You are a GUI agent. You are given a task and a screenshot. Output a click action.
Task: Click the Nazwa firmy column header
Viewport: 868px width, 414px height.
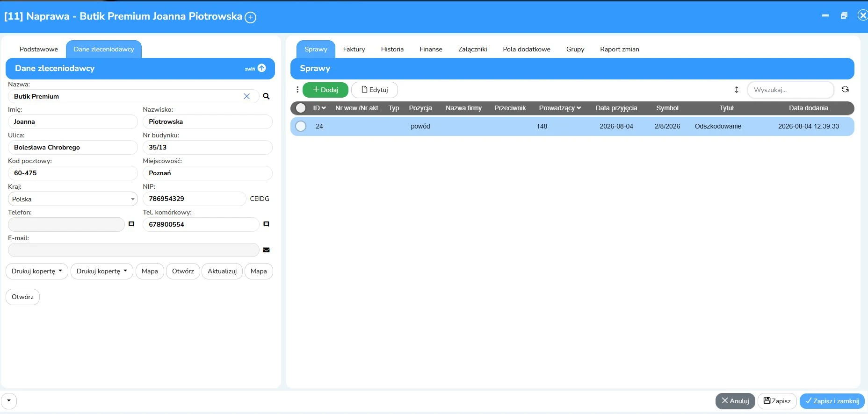point(463,108)
